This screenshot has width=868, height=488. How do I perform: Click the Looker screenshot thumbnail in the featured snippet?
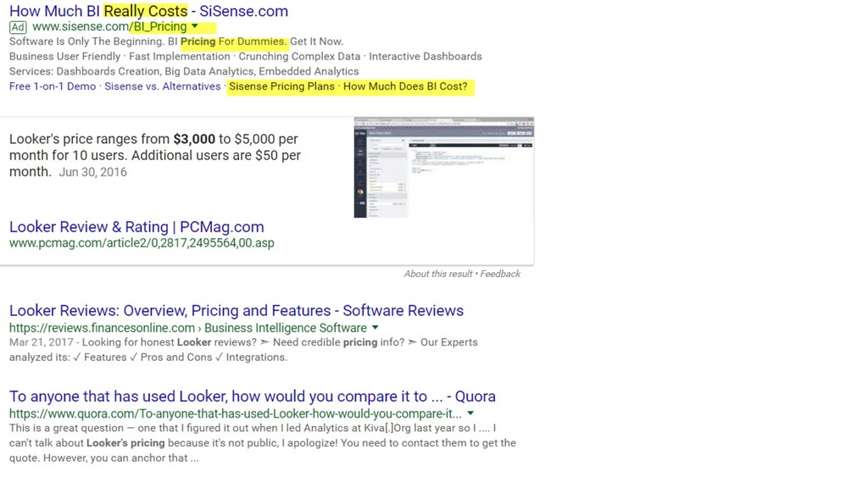pyautogui.click(x=444, y=167)
